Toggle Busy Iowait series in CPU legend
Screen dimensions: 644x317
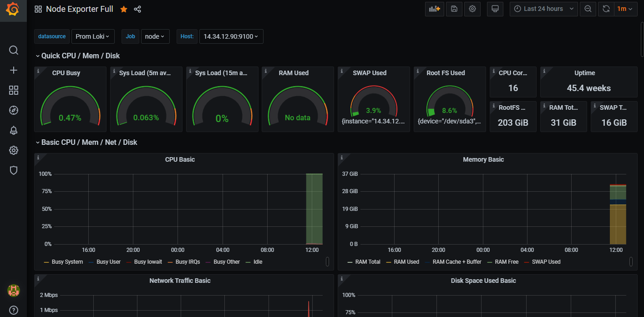coord(148,262)
